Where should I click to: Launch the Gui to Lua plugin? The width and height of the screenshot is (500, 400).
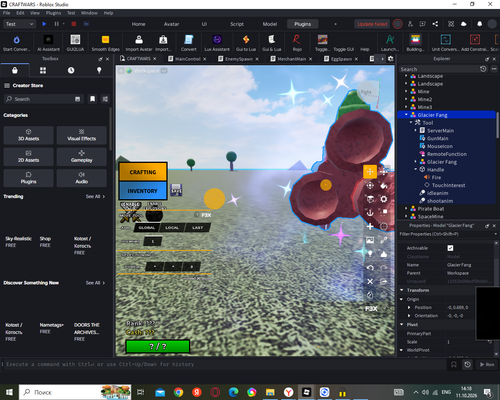[246, 43]
